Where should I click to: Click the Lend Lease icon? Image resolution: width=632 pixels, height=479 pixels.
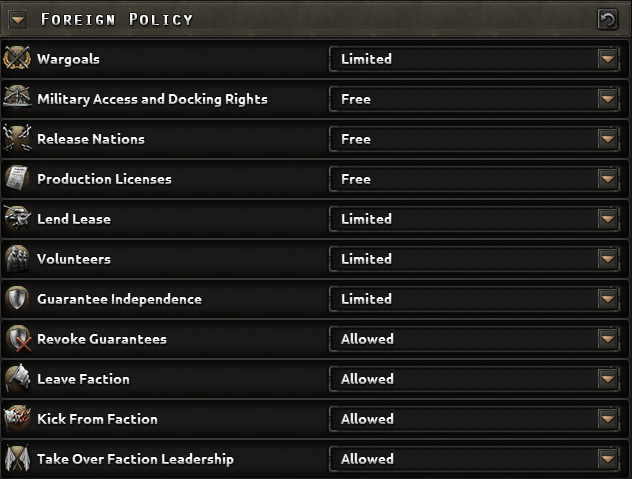(17, 219)
